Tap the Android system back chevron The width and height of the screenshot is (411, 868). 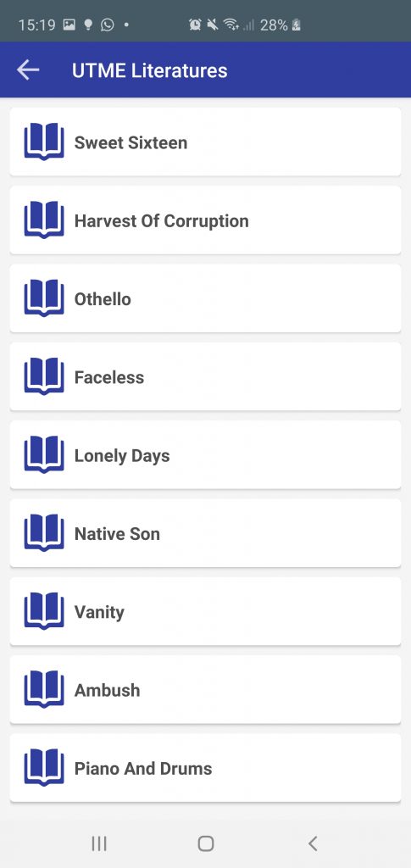click(x=313, y=843)
